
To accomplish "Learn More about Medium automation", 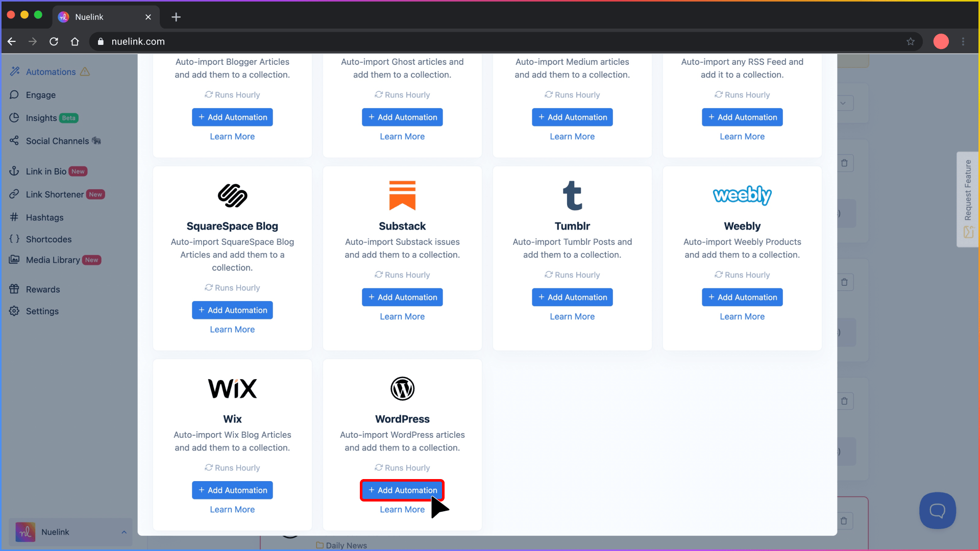I will coord(572,137).
